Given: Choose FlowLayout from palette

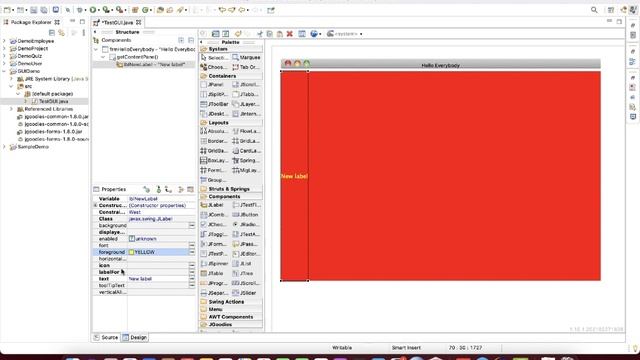Looking at the screenshot, I should [246, 131].
